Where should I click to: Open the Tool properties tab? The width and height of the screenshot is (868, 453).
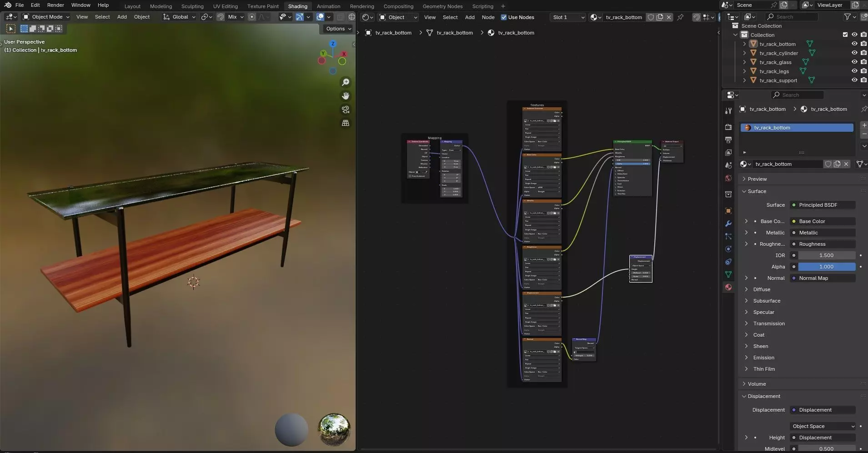tap(728, 111)
